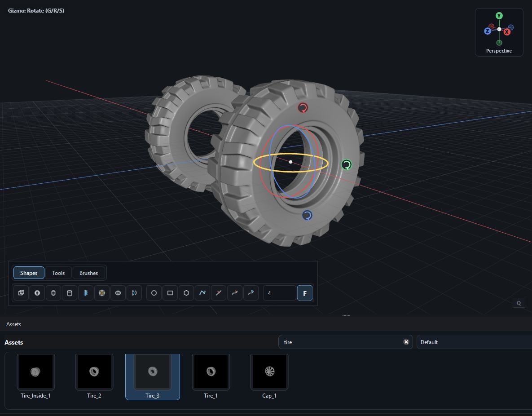Image resolution: width=532 pixels, height=416 pixels.
Task: Clear the tire search field
Action: tap(406, 342)
